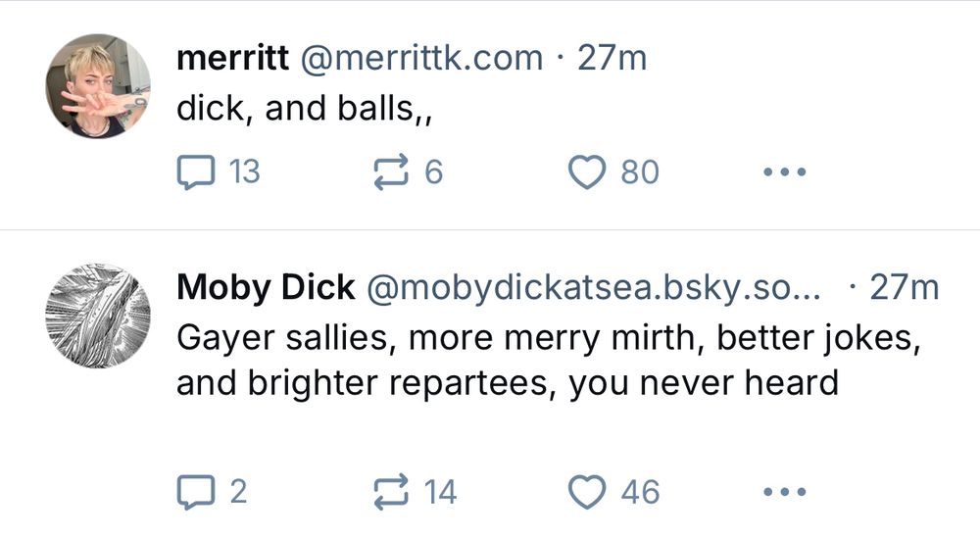Image resolution: width=980 pixels, height=538 pixels.
Task: Click the 14 reposts count on Moby Dick's post
Action: pos(440,492)
